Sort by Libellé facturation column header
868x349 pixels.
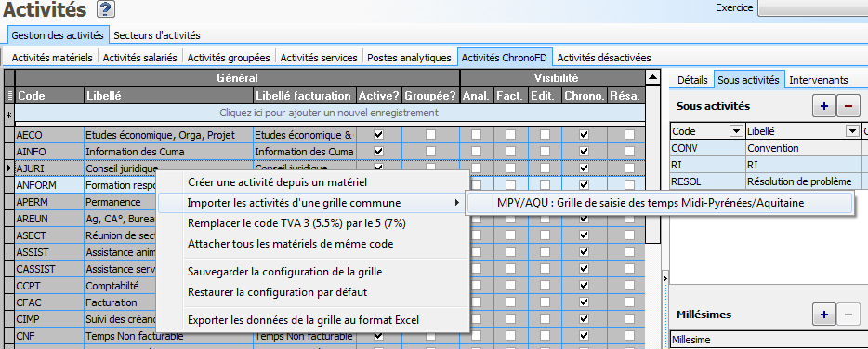click(303, 95)
